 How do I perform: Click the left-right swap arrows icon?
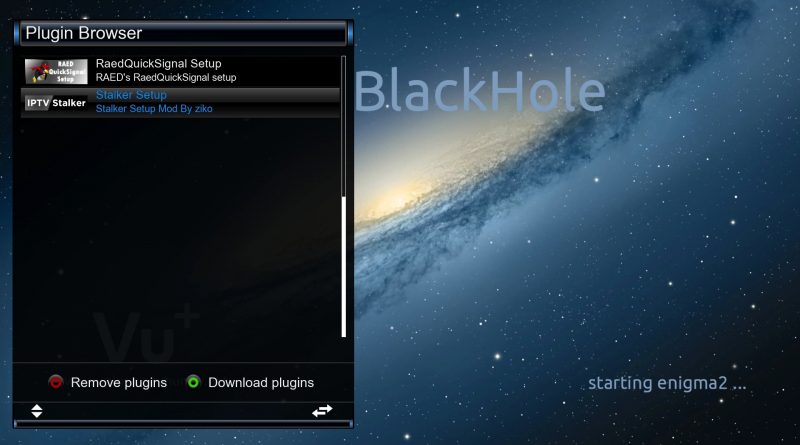tap(322, 411)
